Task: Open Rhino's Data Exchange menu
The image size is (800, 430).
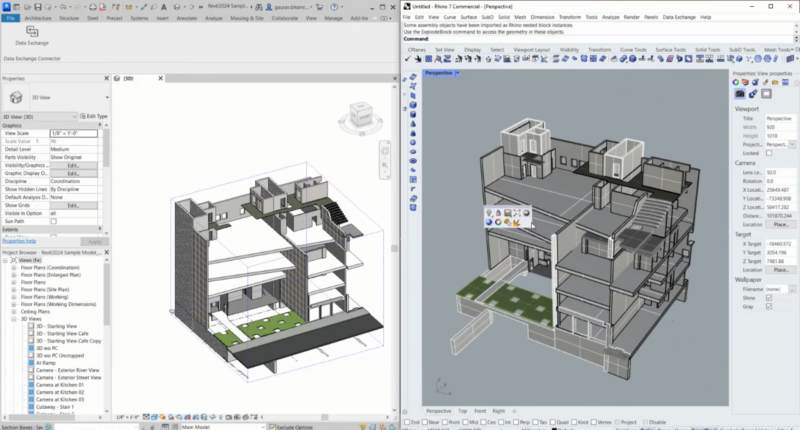Action: pos(670,17)
